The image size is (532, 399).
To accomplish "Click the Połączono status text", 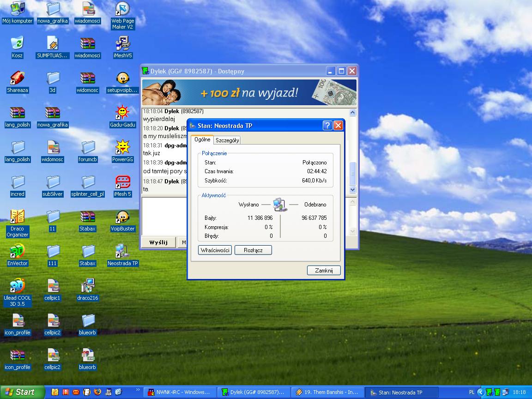I will [314, 163].
